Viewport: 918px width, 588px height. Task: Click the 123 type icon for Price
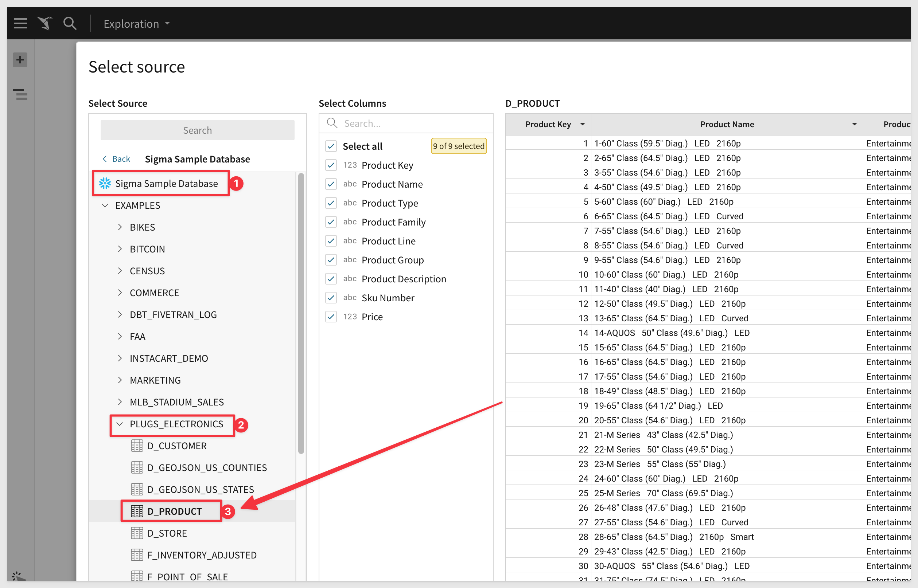click(x=350, y=317)
